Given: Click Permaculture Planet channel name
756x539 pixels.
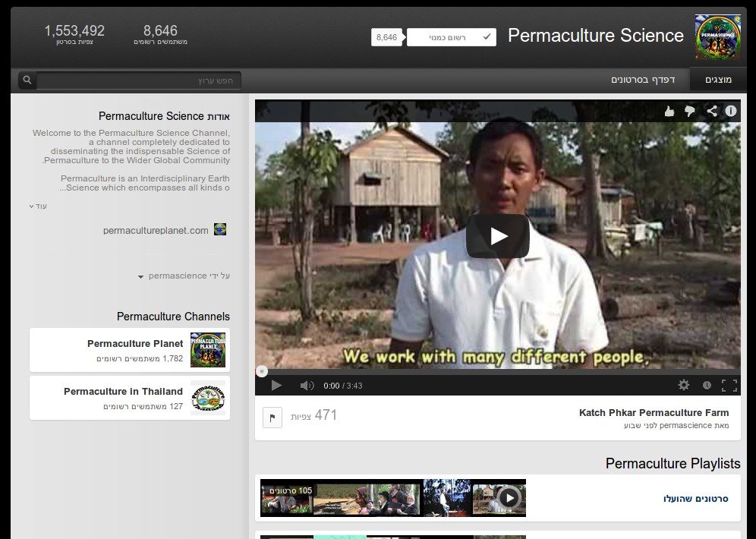Looking at the screenshot, I should (135, 343).
